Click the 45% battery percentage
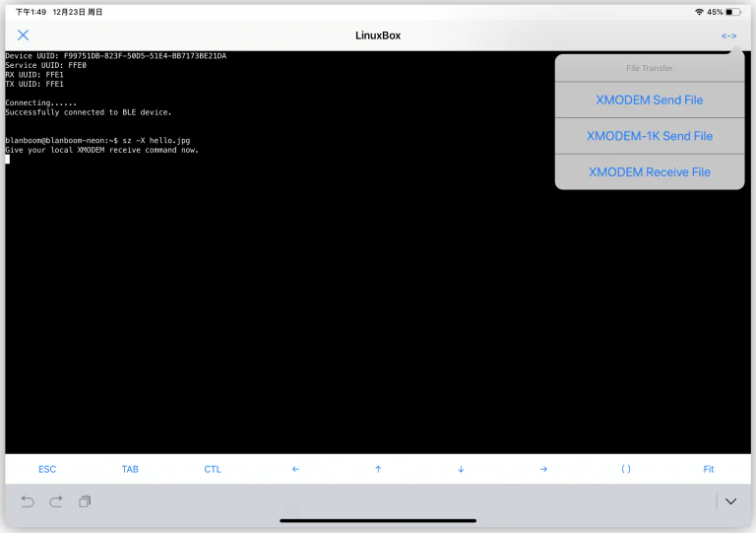This screenshot has height=533, width=756. (x=715, y=12)
